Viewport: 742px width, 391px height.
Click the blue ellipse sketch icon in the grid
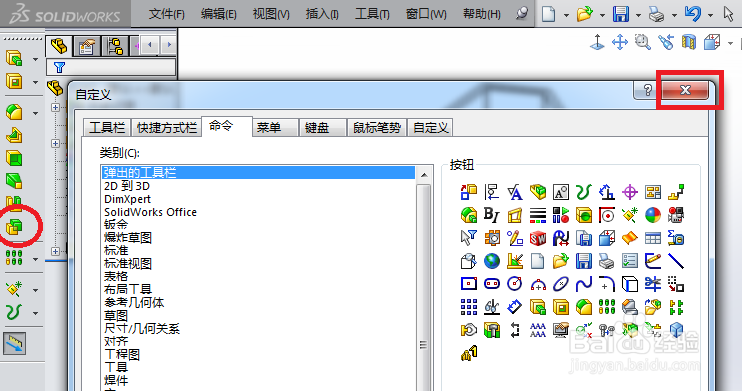click(561, 284)
